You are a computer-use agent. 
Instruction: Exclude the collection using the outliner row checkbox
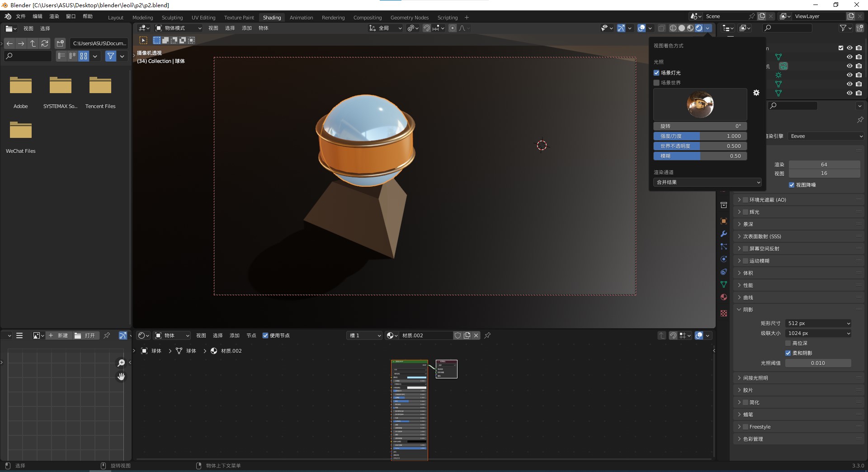pos(841,48)
